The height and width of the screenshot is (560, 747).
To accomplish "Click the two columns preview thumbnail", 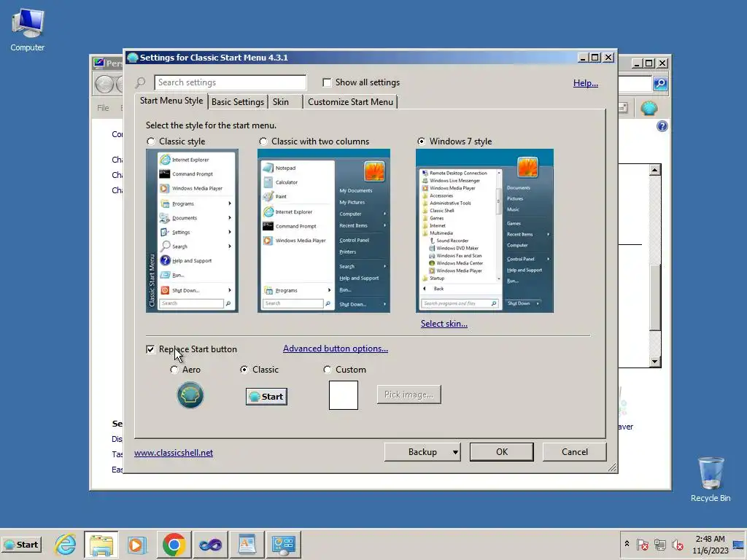I will pos(323,231).
